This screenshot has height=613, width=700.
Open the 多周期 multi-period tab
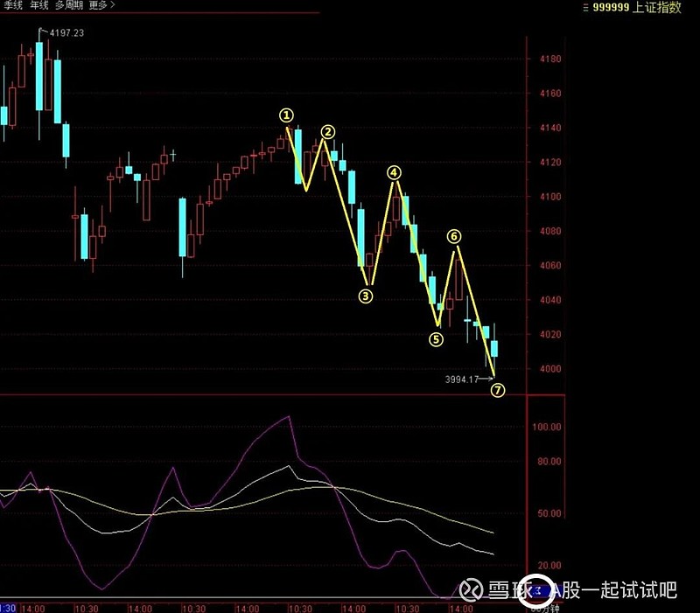click(x=69, y=5)
